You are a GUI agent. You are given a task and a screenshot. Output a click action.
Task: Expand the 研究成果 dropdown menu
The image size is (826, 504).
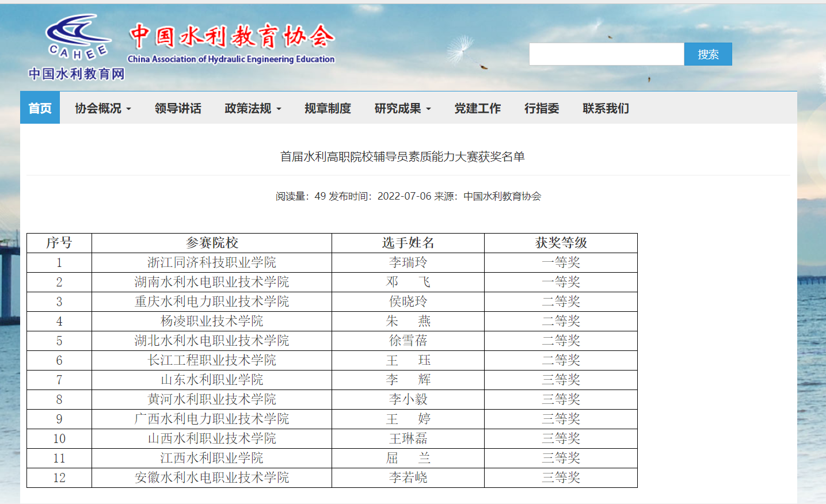click(402, 108)
